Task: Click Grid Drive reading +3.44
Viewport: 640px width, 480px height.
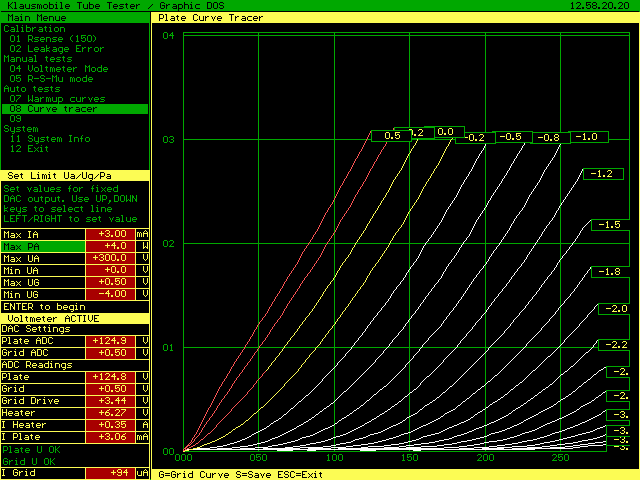Action: point(110,401)
